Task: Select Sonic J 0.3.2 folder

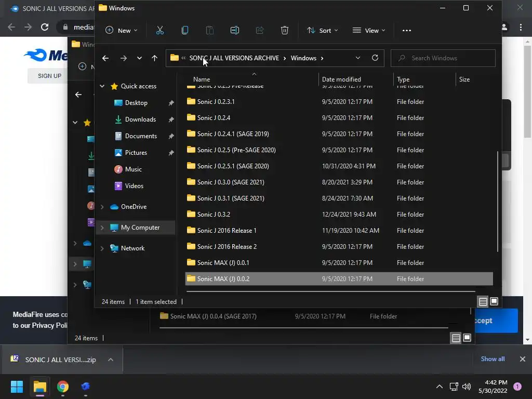Action: point(339,215)
